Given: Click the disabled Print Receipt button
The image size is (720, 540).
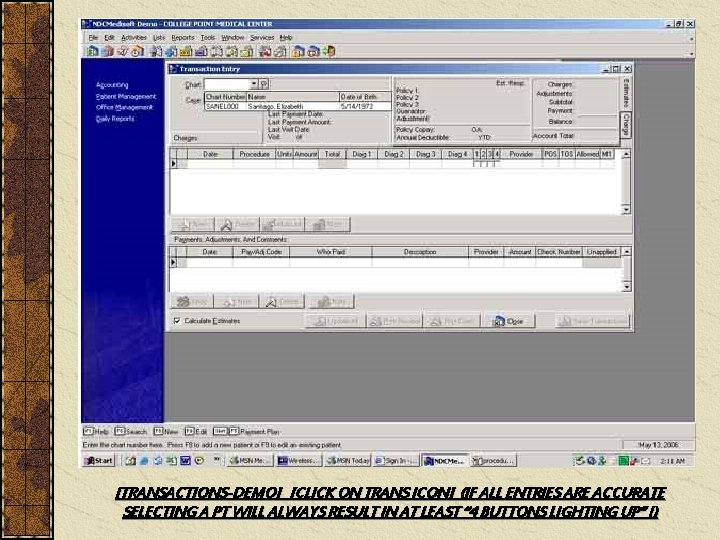Looking at the screenshot, I should tap(394, 321).
